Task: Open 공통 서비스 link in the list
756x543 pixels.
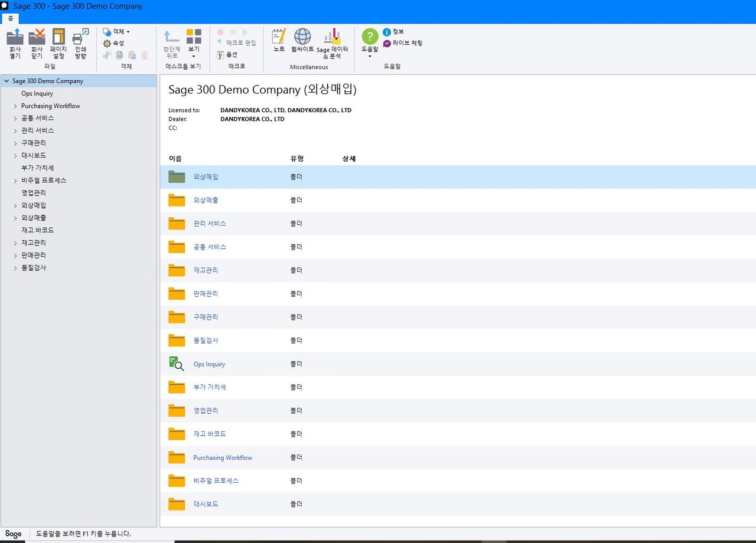Action: [x=210, y=247]
